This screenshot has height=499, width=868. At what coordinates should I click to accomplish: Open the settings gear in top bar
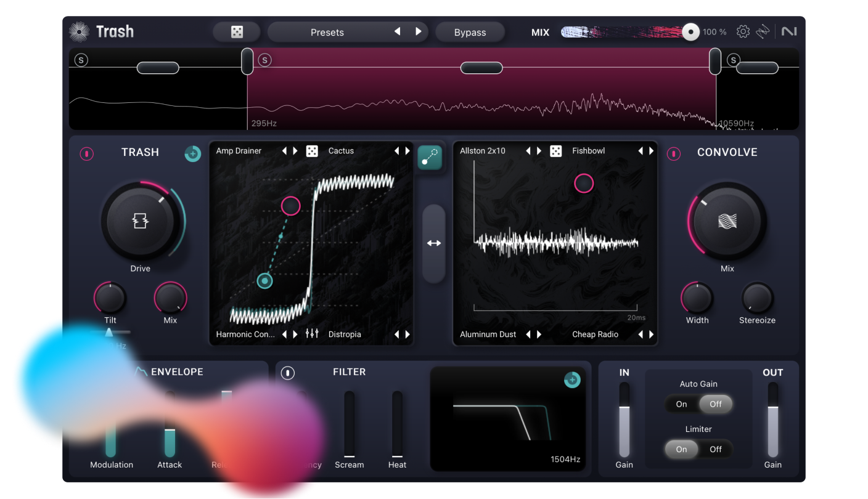pyautogui.click(x=743, y=32)
